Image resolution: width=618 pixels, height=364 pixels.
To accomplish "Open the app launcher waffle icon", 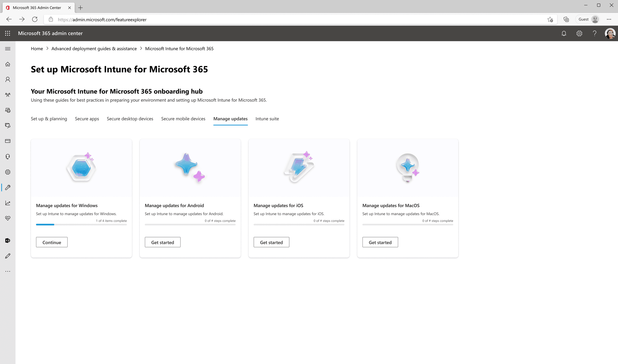I will [x=8, y=33].
